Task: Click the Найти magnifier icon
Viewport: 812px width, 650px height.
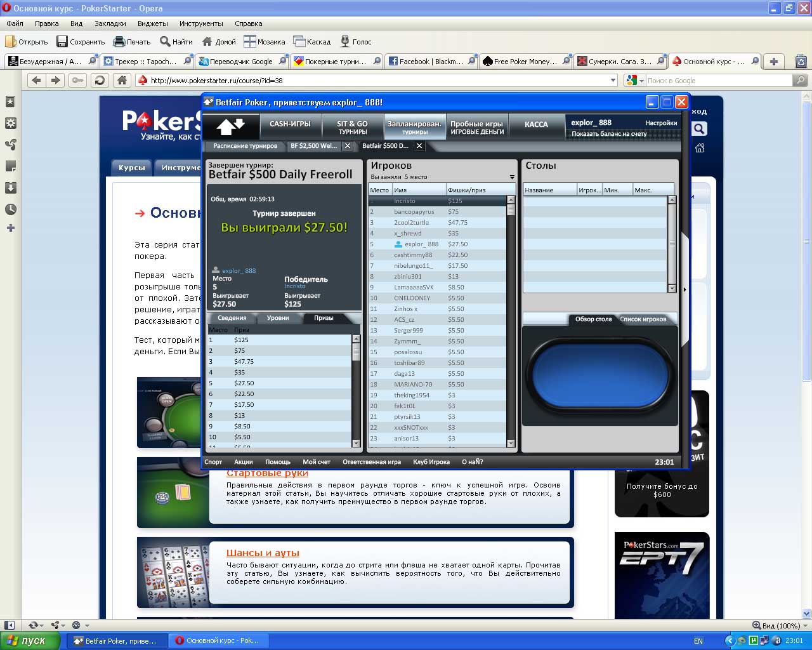Action: click(x=165, y=41)
